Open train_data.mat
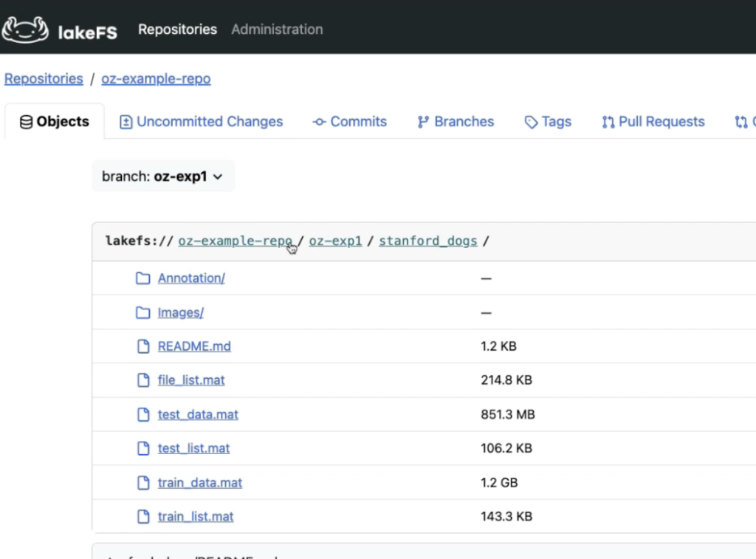The image size is (756, 559). coord(199,483)
